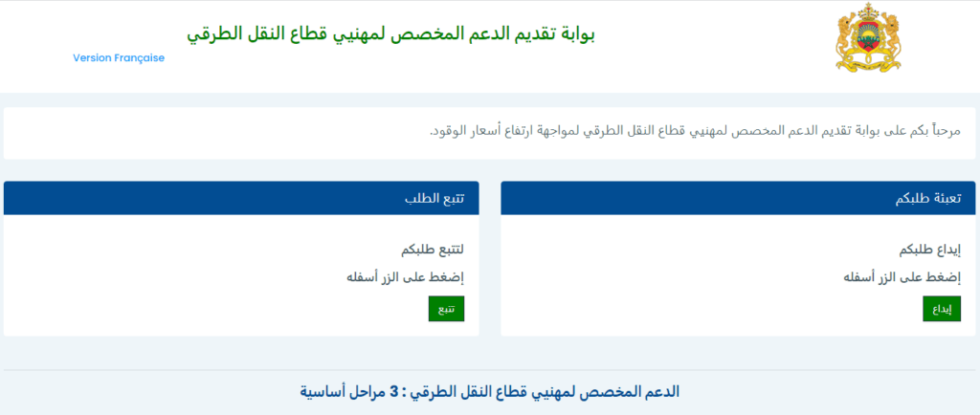
Task: Click the phrase الدعم المخصص in the bottom heading
Action: point(620,392)
